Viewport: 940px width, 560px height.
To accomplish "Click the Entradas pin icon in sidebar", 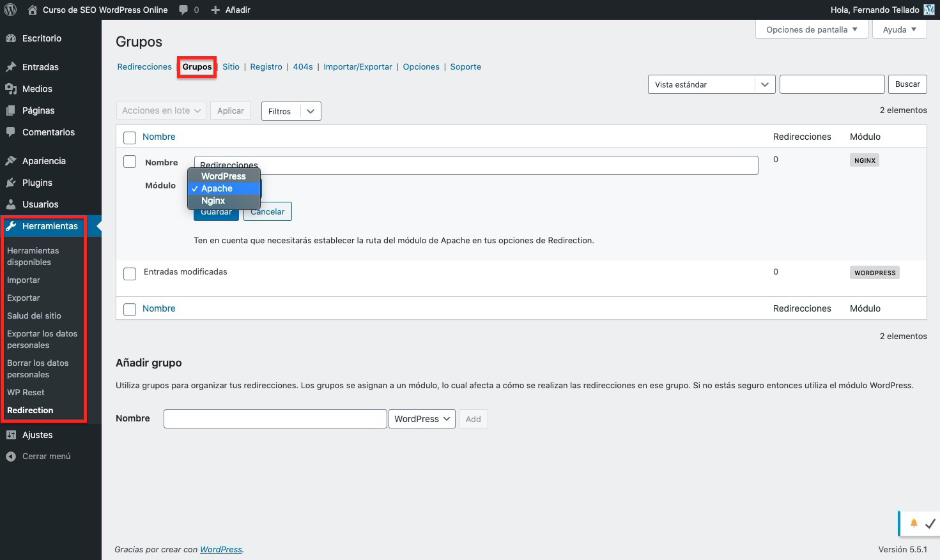I will tap(11, 67).
